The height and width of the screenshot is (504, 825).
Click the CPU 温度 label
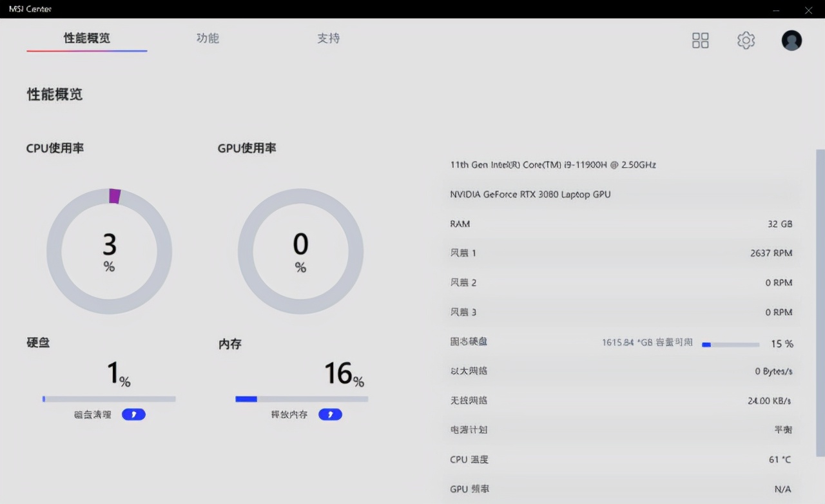tap(469, 460)
